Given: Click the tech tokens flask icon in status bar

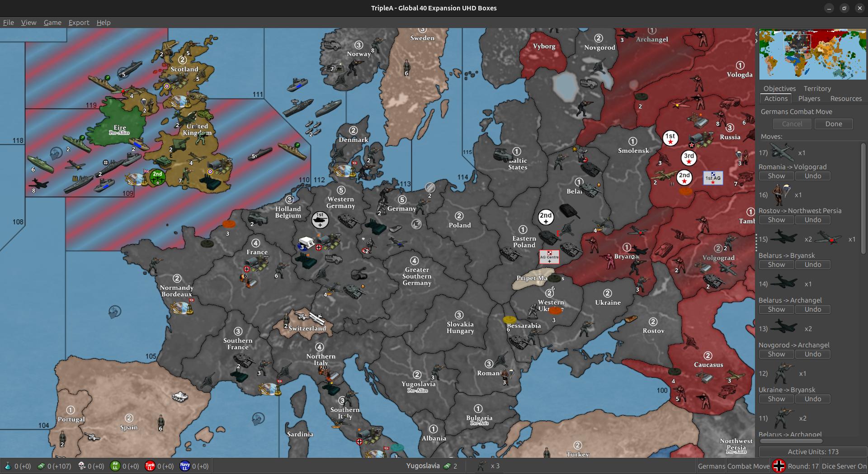Looking at the screenshot, I should tap(8, 466).
